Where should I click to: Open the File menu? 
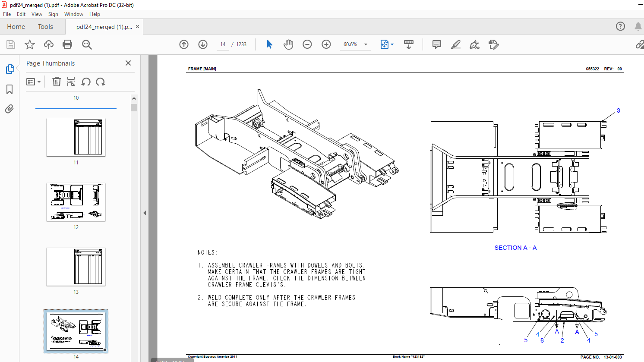point(7,14)
